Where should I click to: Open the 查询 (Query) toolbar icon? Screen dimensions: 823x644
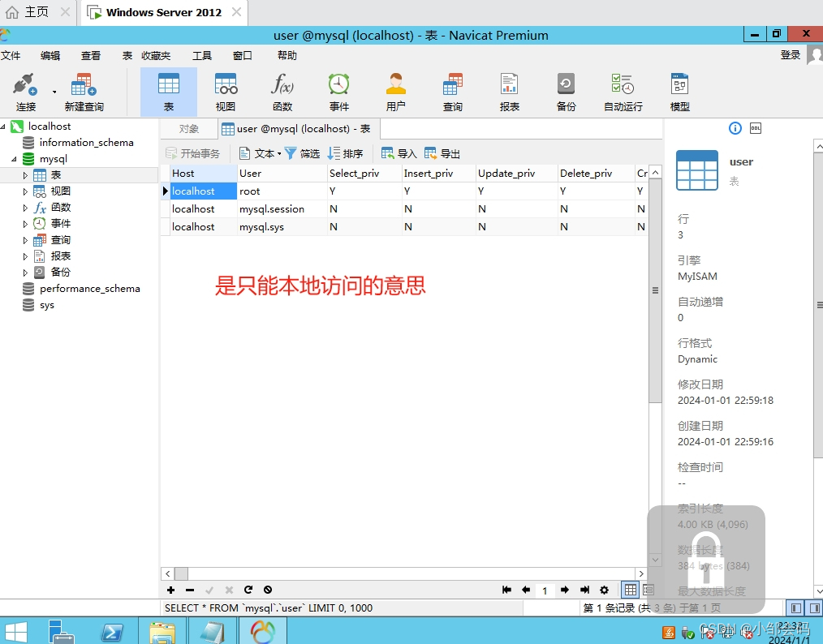[452, 92]
